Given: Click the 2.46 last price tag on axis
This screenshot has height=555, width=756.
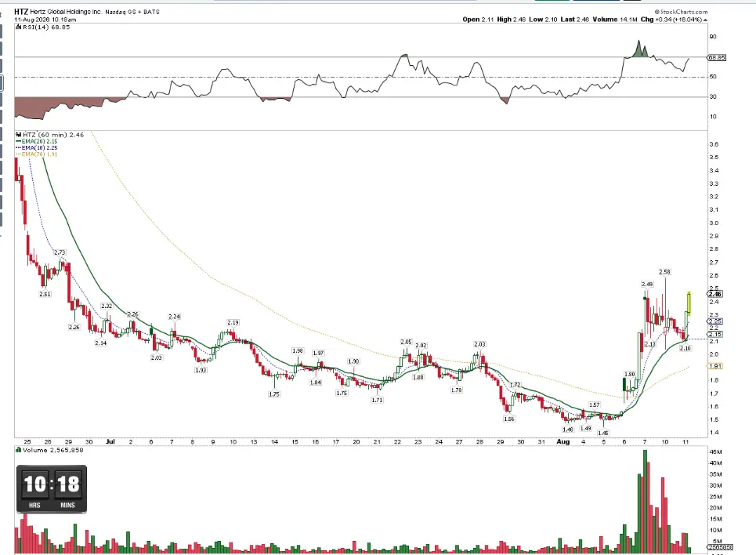Looking at the screenshot, I should click(714, 294).
